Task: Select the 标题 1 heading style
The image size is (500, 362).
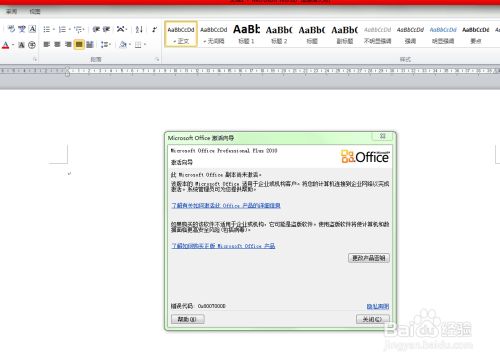Action: point(246,34)
